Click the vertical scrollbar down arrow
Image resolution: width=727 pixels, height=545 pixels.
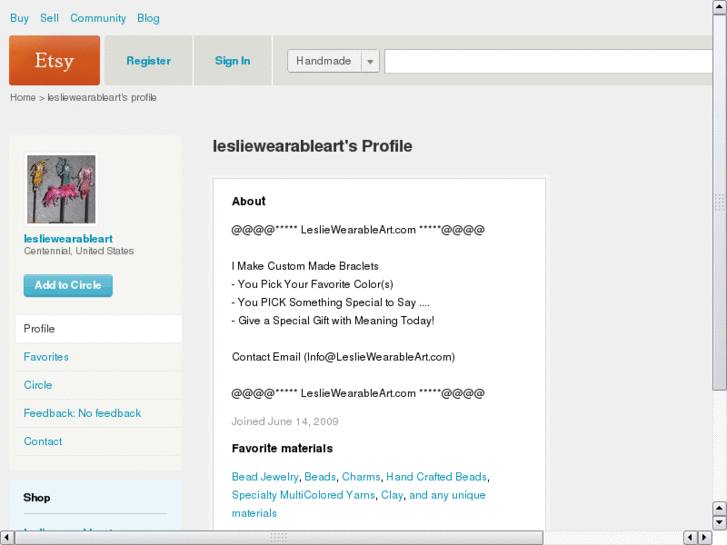(x=720, y=522)
